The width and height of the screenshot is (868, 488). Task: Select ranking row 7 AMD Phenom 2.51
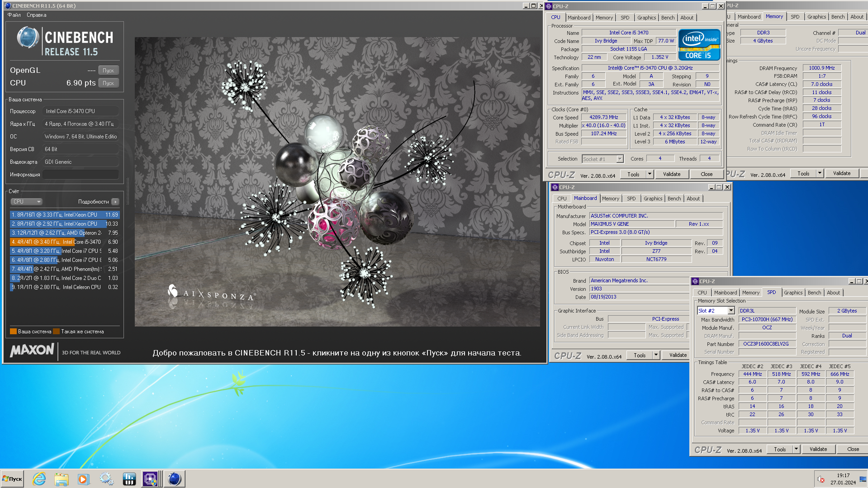[x=65, y=269]
